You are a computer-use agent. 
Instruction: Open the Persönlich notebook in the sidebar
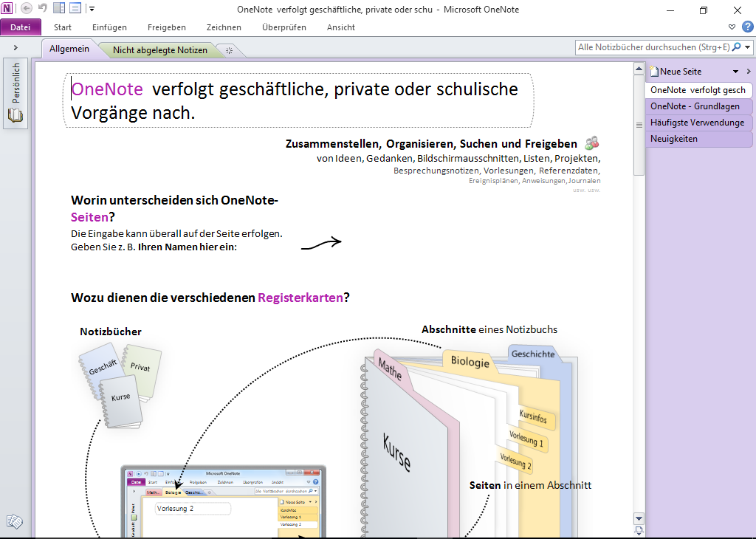[x=16, y=94]
